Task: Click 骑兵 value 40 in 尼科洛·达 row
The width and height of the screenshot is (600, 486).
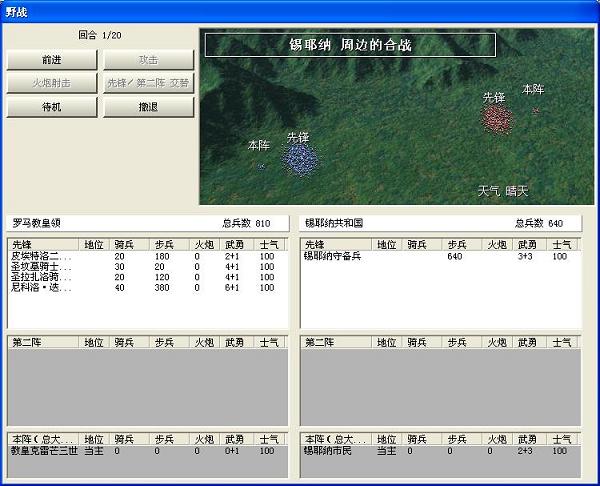Action: point(119,287)
